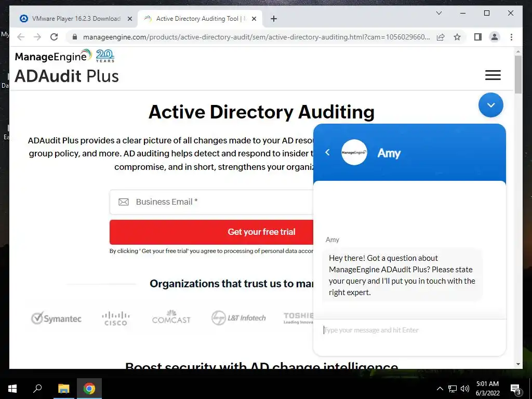The image size is (532, 399).
Task: Click the ManageEngine logo
Action: 54,56
